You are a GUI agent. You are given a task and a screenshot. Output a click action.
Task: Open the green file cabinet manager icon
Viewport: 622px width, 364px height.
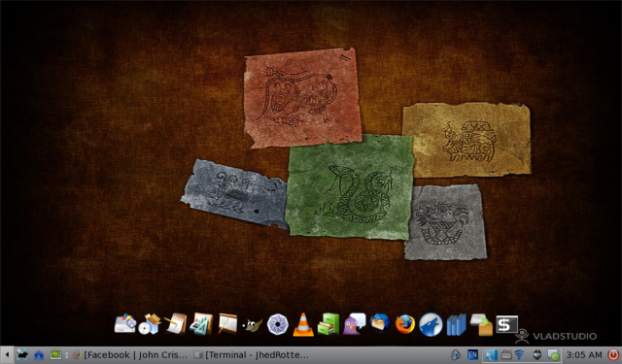(x=328, y=324)
